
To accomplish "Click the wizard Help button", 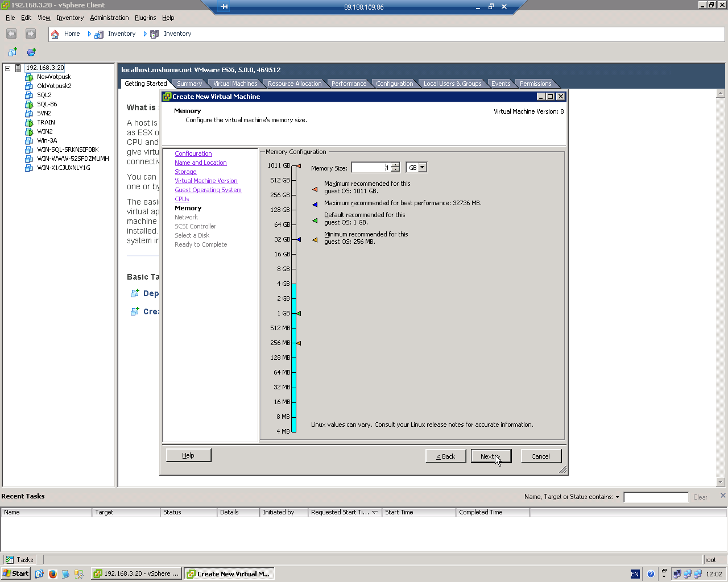I will tap(188, 455).
